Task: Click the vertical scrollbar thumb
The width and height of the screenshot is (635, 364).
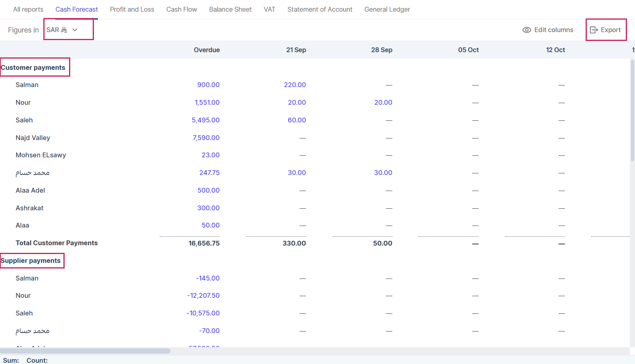Action: point(632,110)
